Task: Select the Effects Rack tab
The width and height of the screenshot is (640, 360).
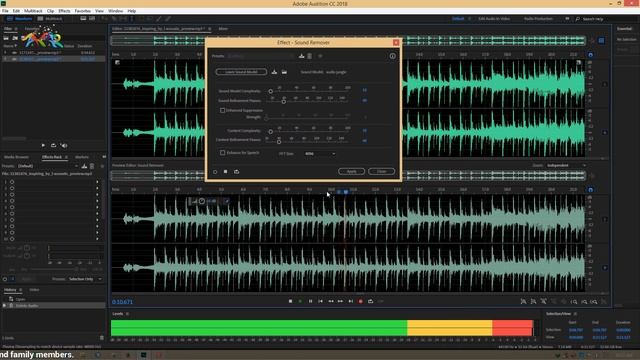Action: (x=52, y=157)
